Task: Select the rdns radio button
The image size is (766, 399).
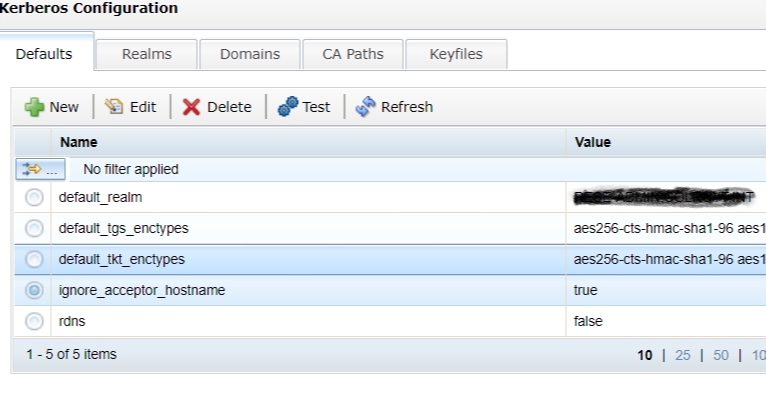Action: (34, 321)
